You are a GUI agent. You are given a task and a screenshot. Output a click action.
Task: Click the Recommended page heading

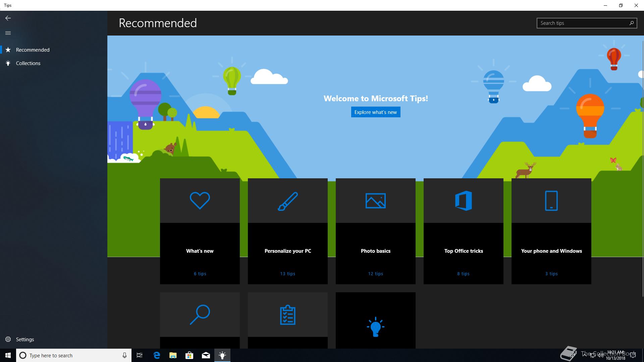pos(158,23)
